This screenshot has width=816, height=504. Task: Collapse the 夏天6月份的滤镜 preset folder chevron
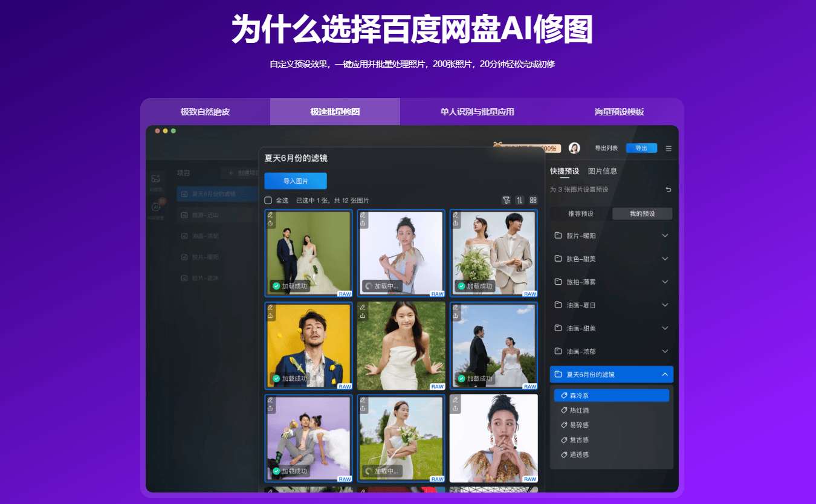click(x=665, y=375)
